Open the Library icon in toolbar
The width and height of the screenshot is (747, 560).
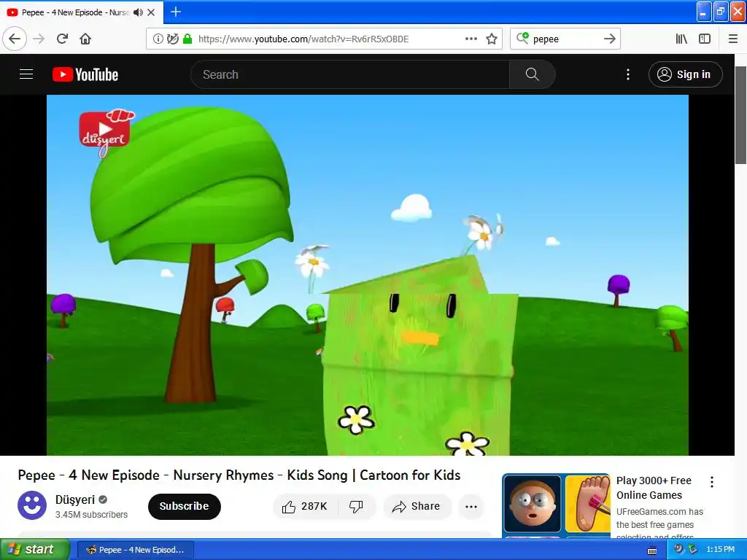tap(681, 39)
